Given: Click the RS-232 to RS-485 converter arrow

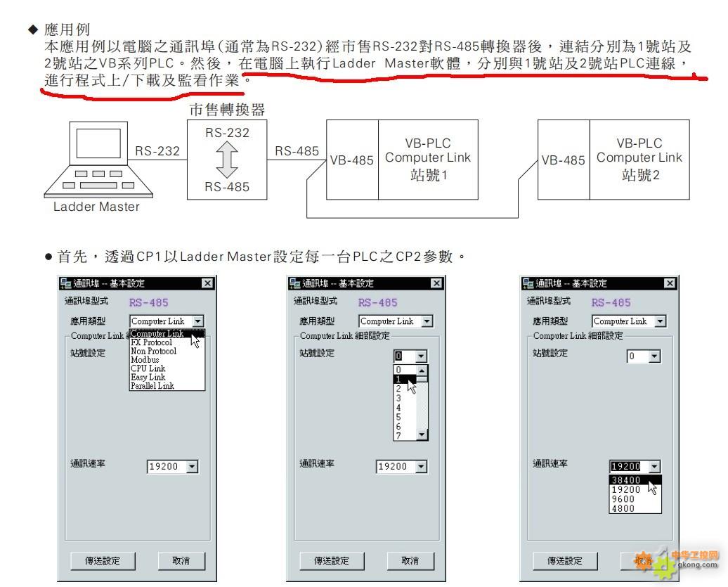Looking at the screenshot, I should [x=226, y=160].
